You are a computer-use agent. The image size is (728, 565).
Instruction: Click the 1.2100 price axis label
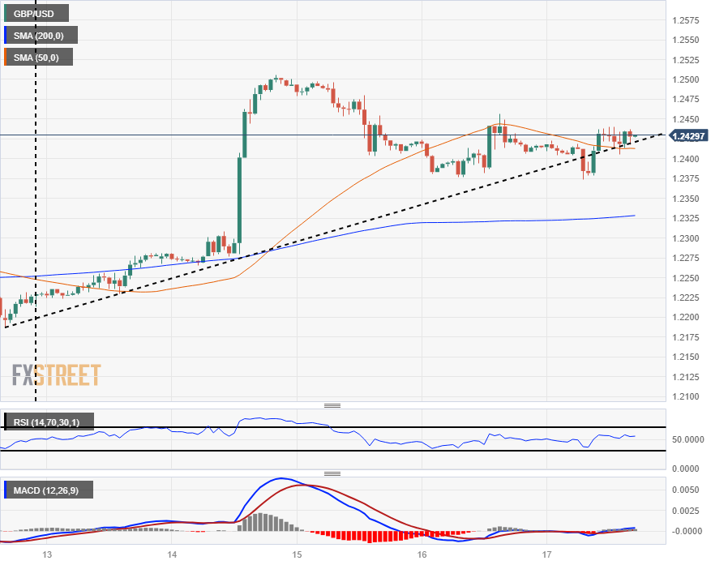[686, 396]
